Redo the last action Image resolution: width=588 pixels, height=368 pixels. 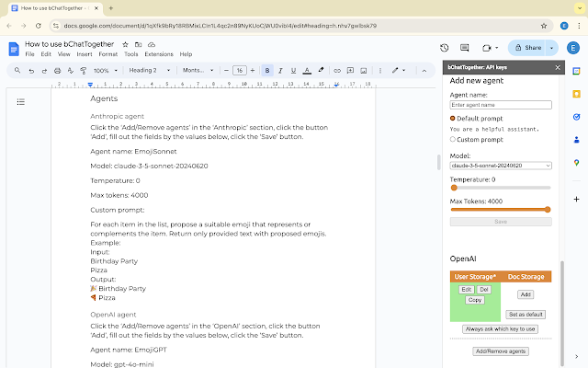click(x=44, y=71)
